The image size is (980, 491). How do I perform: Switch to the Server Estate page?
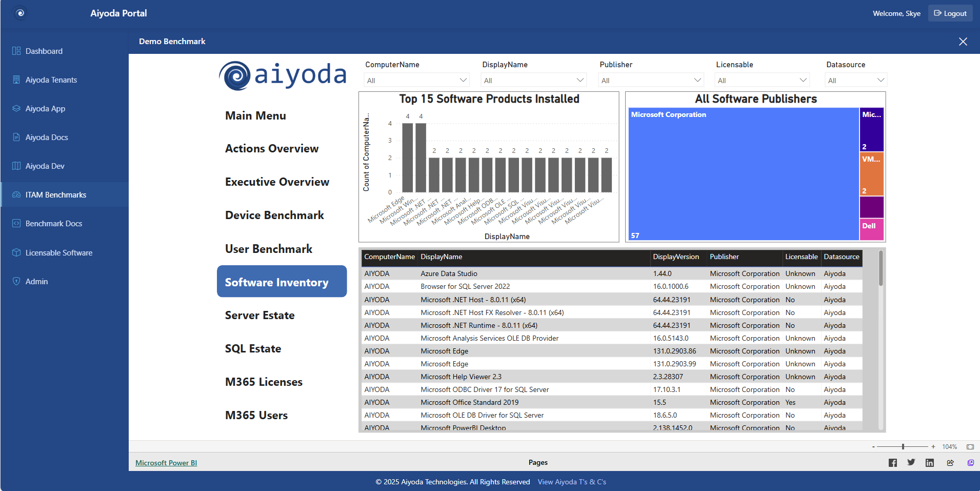tap(259, 315)
